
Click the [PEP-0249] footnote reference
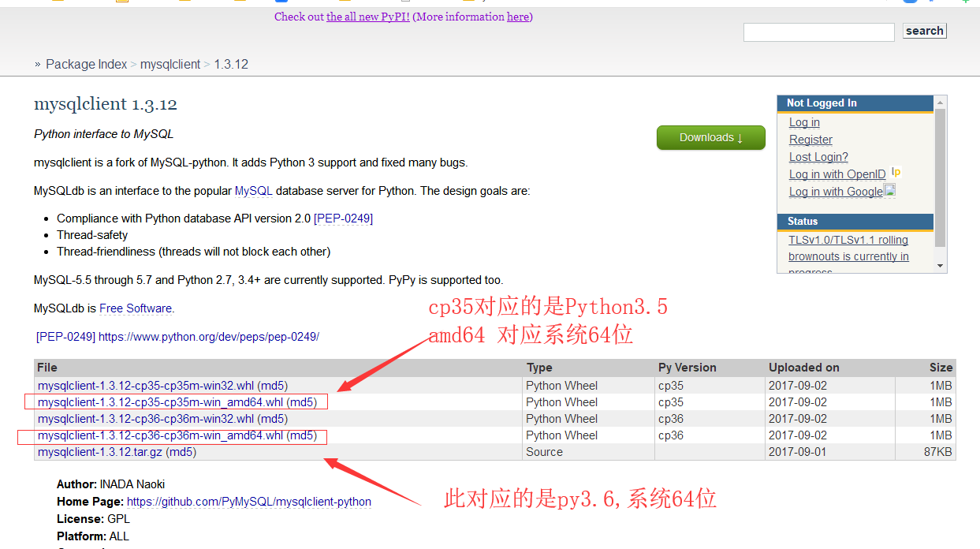coord(65,337)
